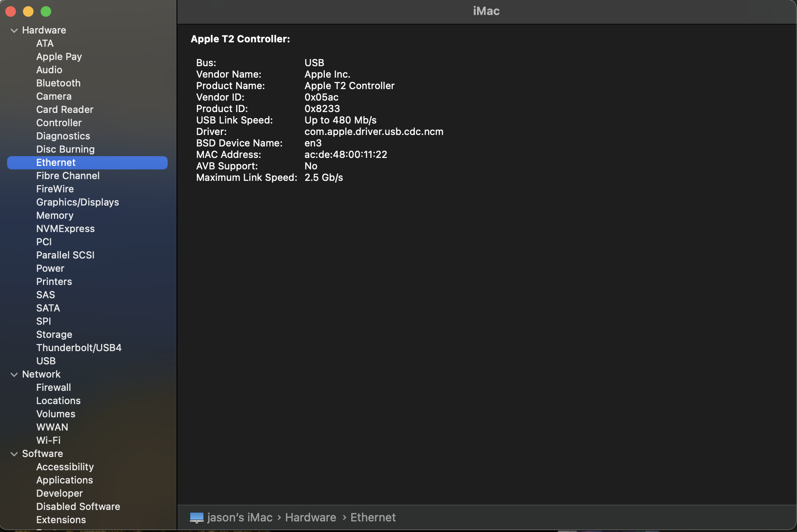Click the Apple T2 Controller heading
The width and height of the screenshot is (797, 532).
click(241, 39)
